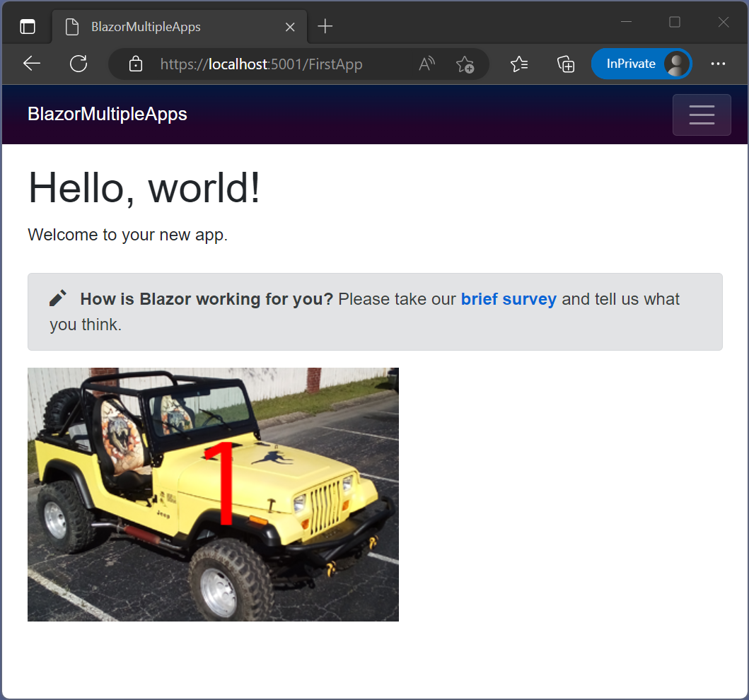Click the BlazorMultipleApps brand link
749x700 pixels.
point(108,114)
